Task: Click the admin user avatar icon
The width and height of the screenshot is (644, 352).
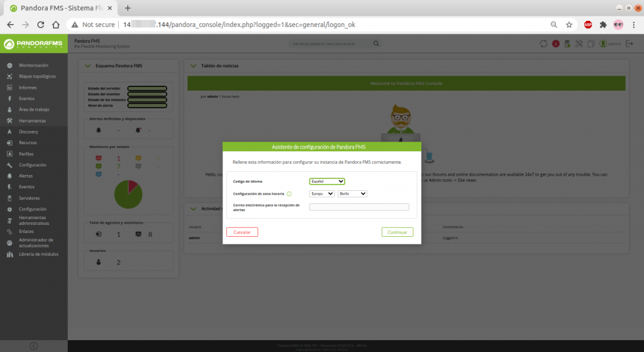Action: tap(602, 43)
